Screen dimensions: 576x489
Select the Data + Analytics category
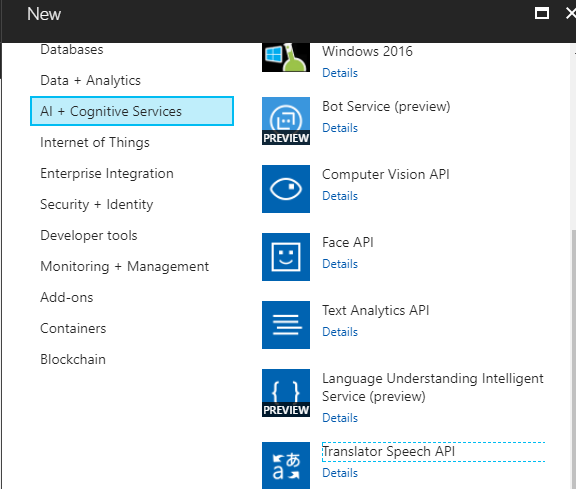point(90,80)
